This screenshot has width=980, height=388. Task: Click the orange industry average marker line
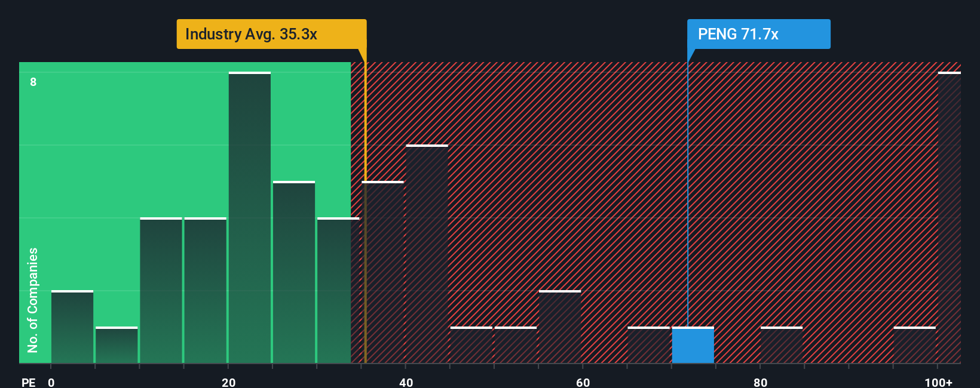click(x=365, y=206)
